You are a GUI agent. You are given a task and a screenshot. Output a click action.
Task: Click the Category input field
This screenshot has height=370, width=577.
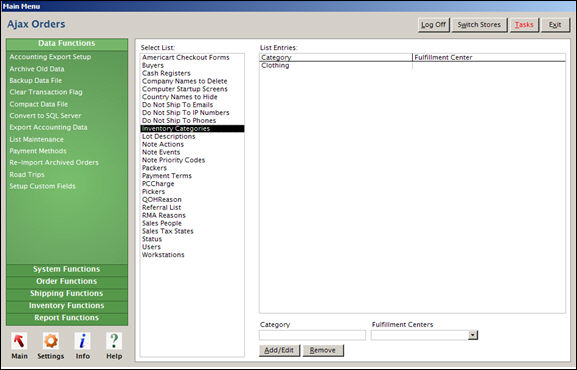312,335
